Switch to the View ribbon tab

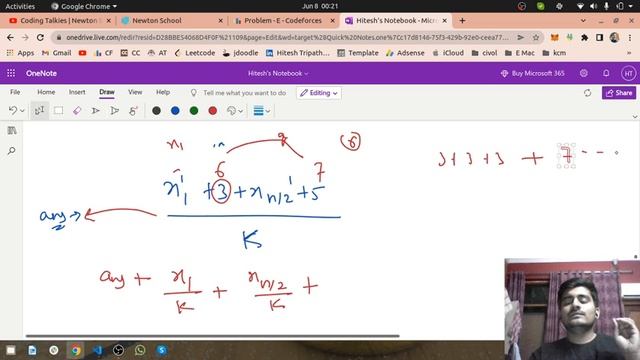click(x=135, y=92)
